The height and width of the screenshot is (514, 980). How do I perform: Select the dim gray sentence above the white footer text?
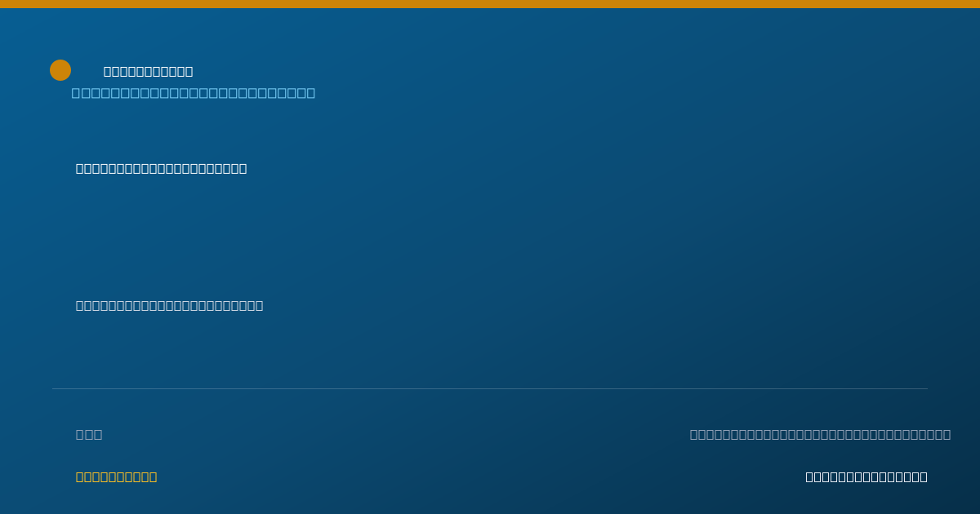coord(820,435)
